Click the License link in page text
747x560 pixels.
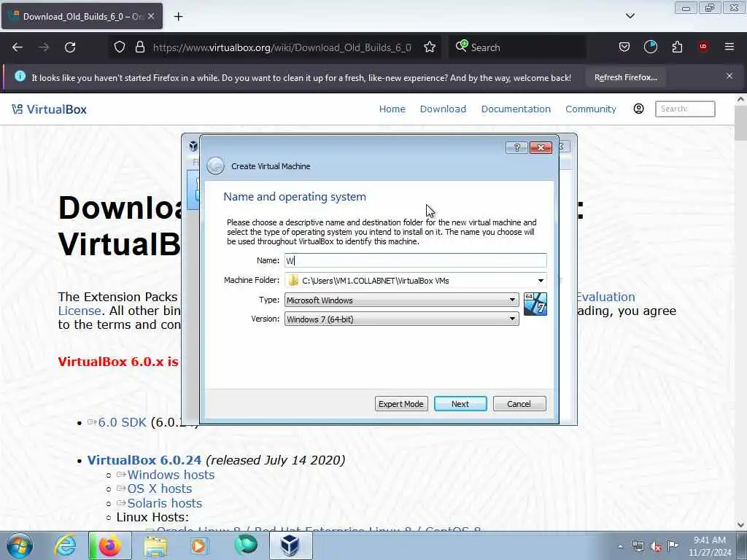80,311
